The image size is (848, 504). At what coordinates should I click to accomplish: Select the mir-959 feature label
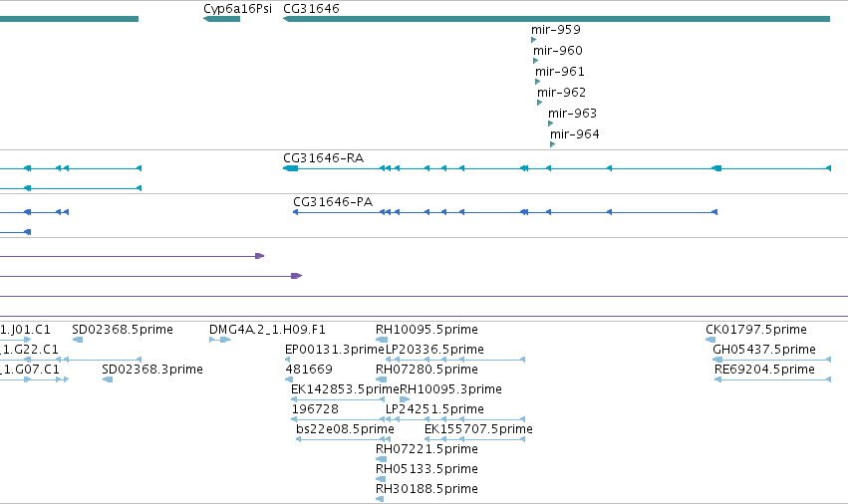[556, 30]
